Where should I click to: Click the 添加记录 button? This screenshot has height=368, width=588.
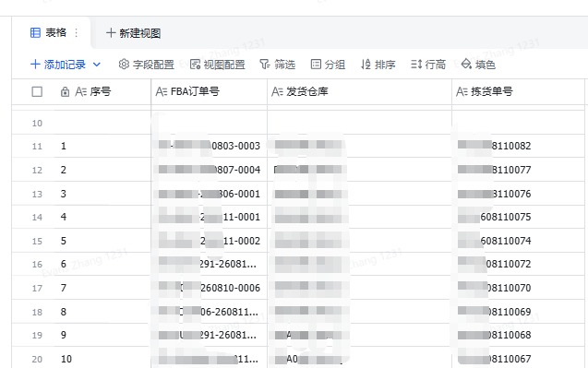tap(58, 65)
